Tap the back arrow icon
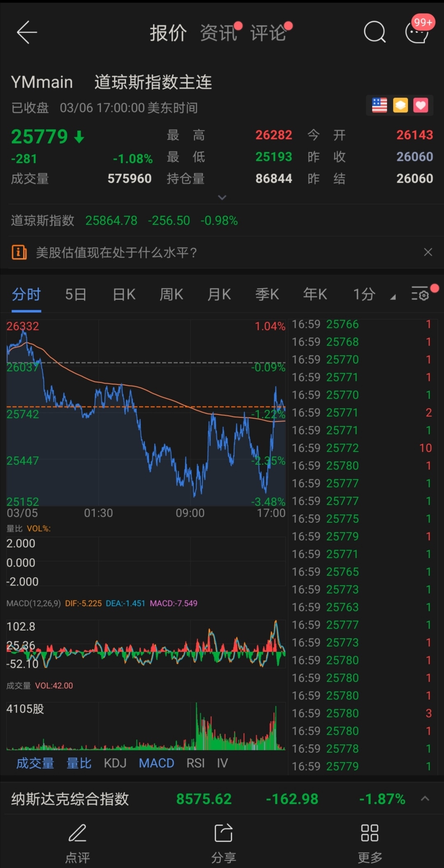The width and height of the screenshot is (444, 868). tap(27, 32)
